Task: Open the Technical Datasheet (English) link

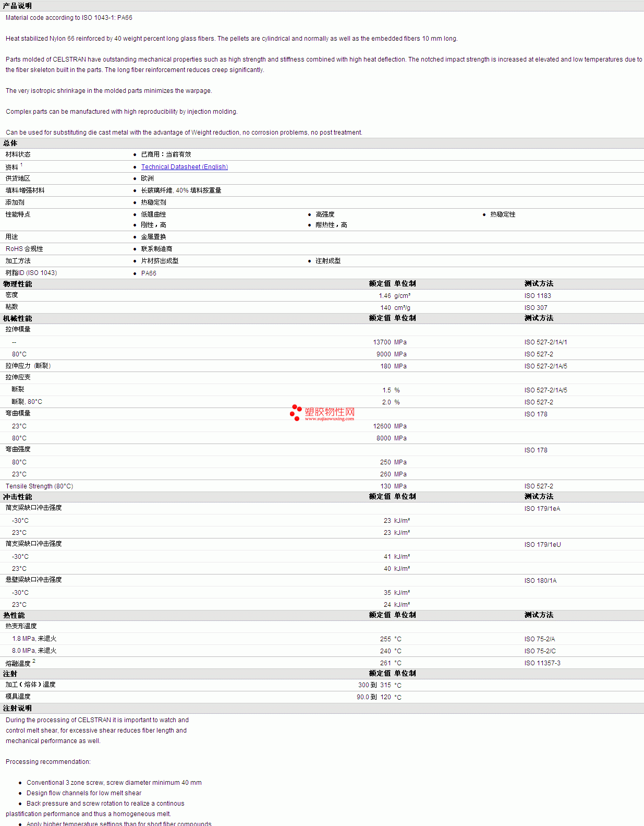Action: pyautogui.click(x=185, y=167)
